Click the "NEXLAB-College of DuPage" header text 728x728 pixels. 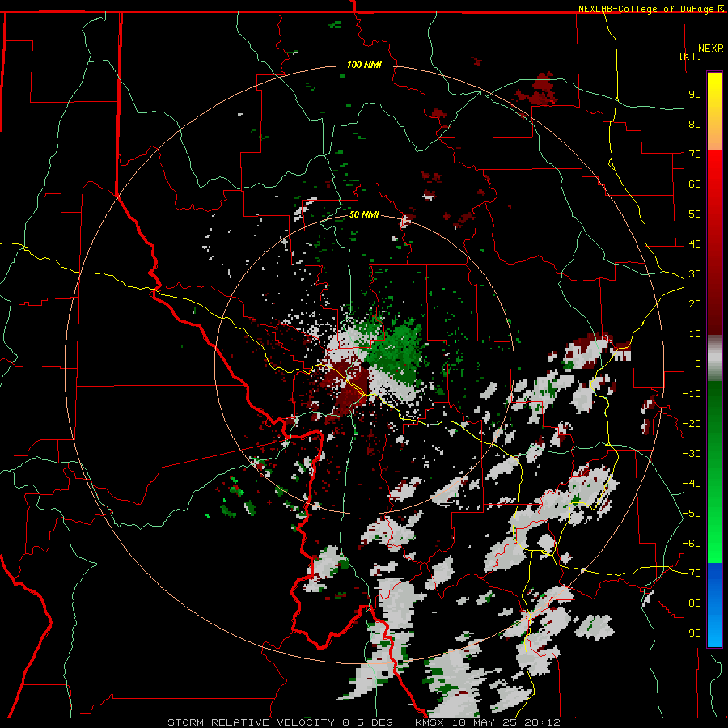tap(645, 9)
